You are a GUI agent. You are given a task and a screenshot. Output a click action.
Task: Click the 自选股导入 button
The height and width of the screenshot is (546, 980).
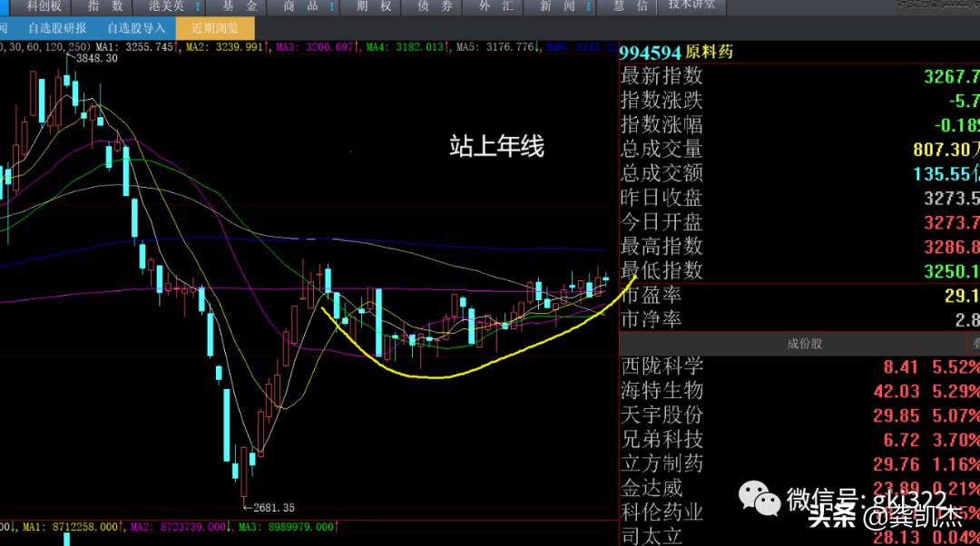136,28
